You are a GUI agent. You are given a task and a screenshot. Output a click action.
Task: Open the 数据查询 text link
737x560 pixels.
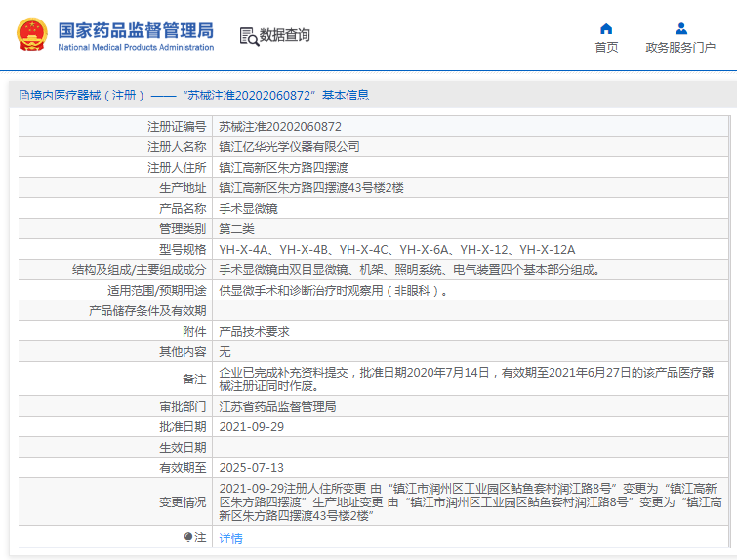(285, 36)
